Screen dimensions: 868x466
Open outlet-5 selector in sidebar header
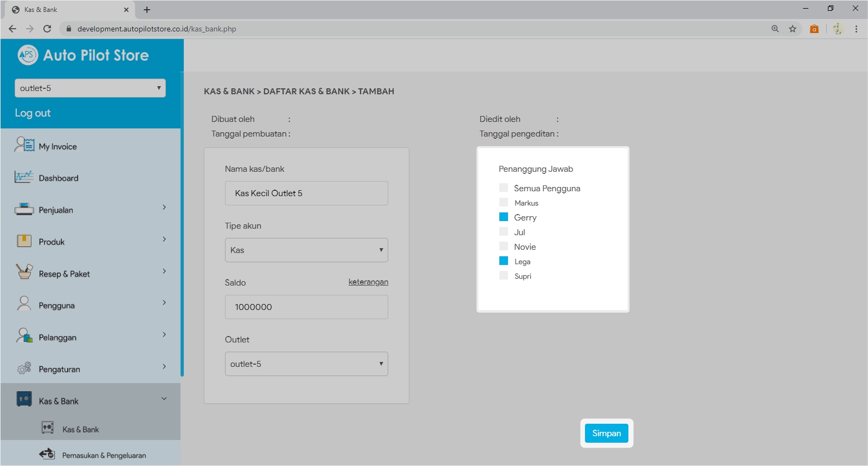click(x=90, y=88)
